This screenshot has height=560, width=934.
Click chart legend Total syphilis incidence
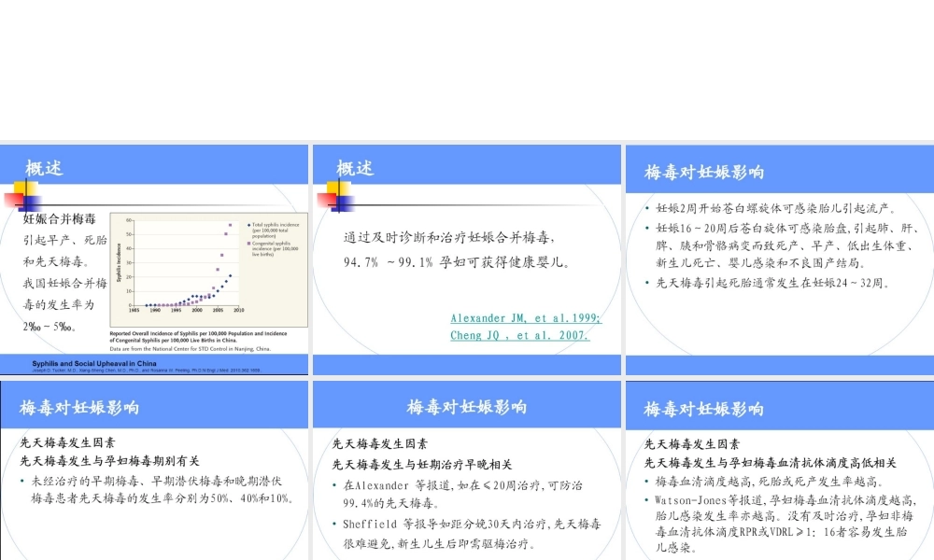274,231
